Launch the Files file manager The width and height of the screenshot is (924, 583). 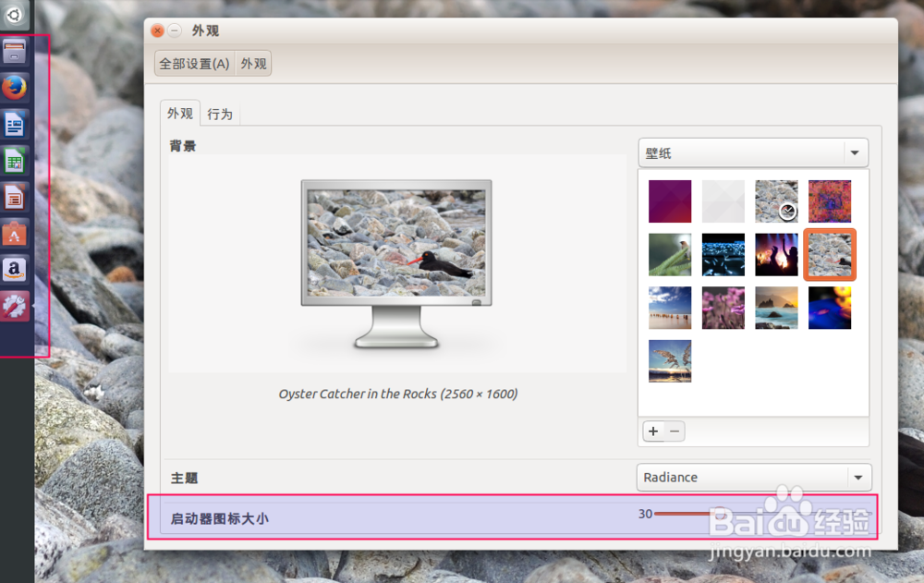13,51
